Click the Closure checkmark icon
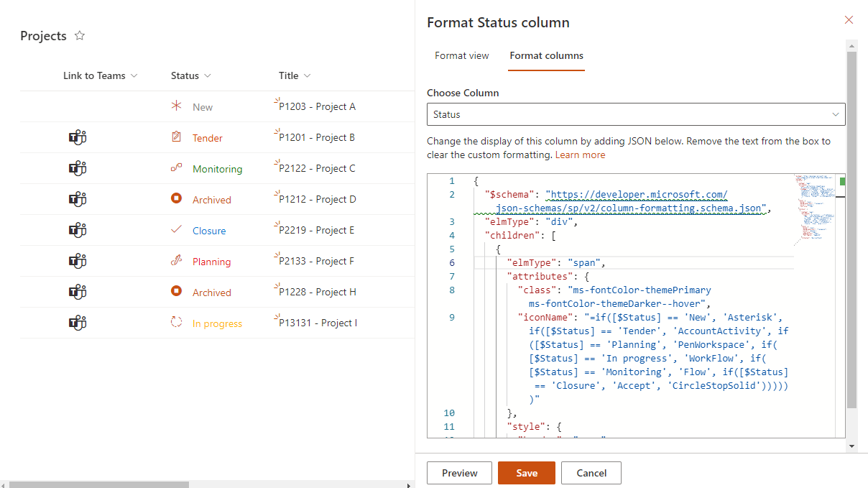 coord(176,229)
